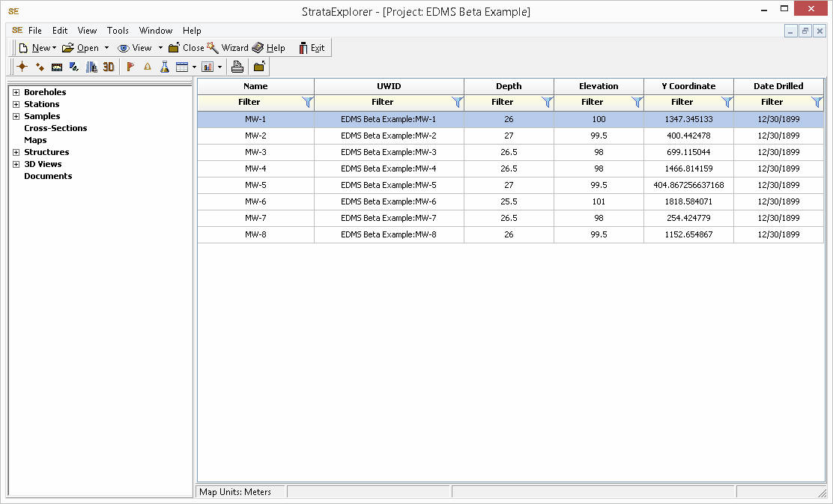Launch the Wizard from the toolbar
The width and height of the screenshot is (833, 504).
228,48
